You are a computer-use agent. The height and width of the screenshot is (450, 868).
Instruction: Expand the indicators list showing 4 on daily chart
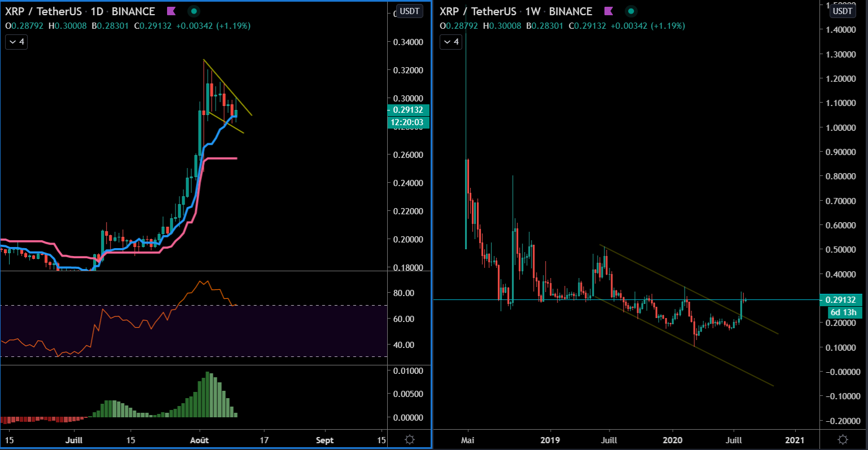[16, 41]
